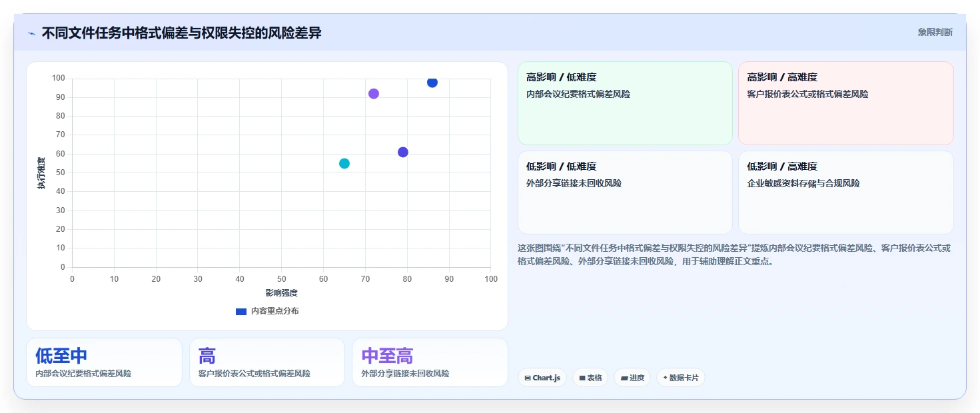Viewport: 980px width, 413px height.
Task: Select the 高影响 / 高难度 quadrant card
Action: pyautogui.click(x=846, y=103)
